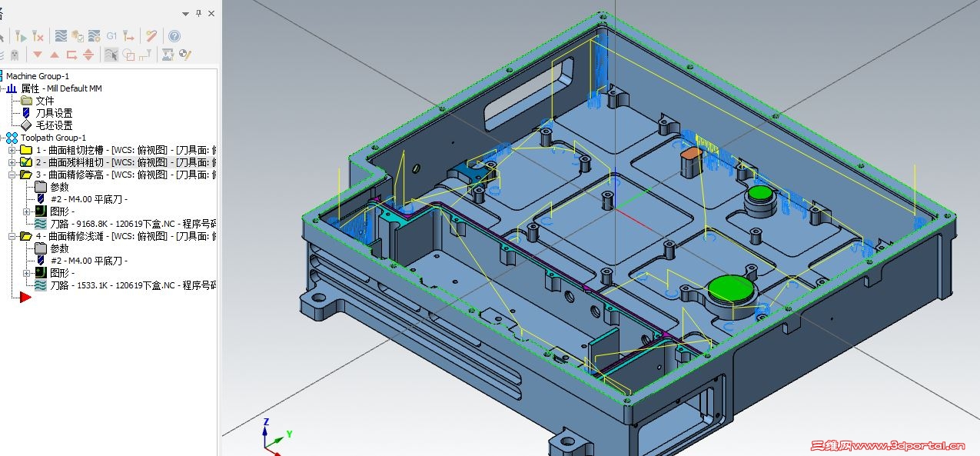
Task: Collapse operation 3 曲面精修等高
Action: (x=12, y=175)
